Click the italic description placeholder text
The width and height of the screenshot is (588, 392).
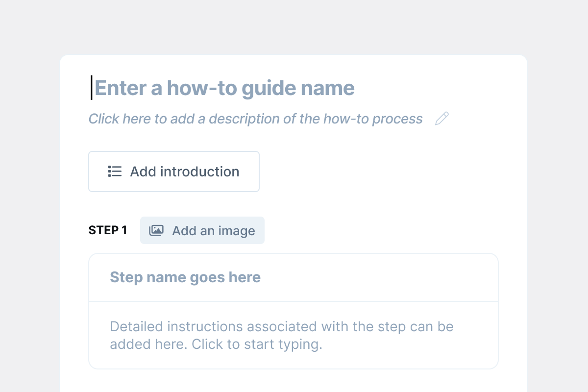(x=255, y=119)
